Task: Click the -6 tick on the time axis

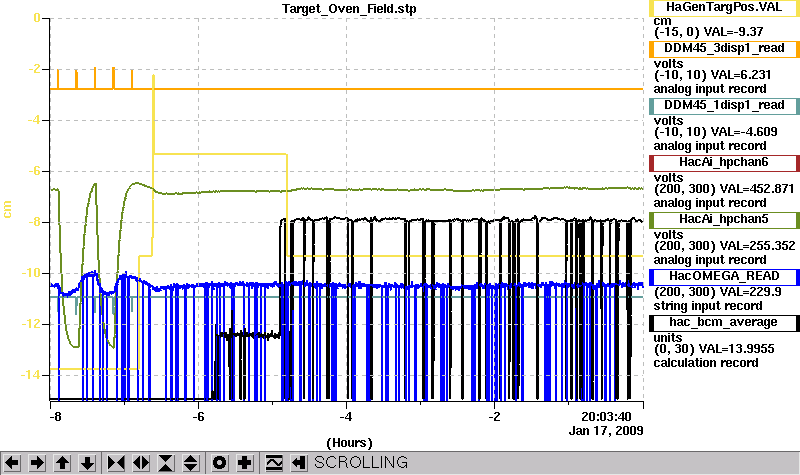Action: 198,417
